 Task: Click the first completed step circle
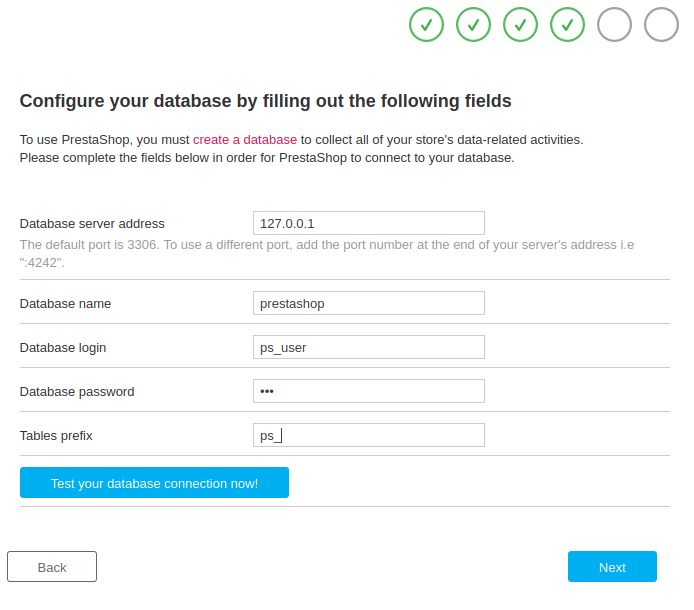tap(426, 24)
